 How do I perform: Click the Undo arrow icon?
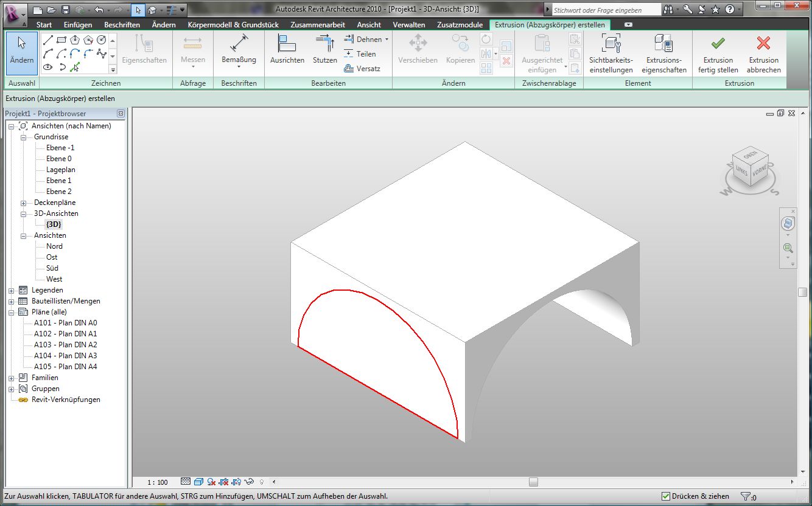point(99,10)
